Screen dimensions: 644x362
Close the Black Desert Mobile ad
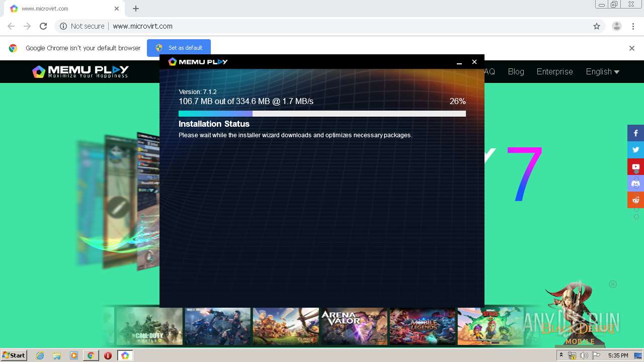point(613,284)
